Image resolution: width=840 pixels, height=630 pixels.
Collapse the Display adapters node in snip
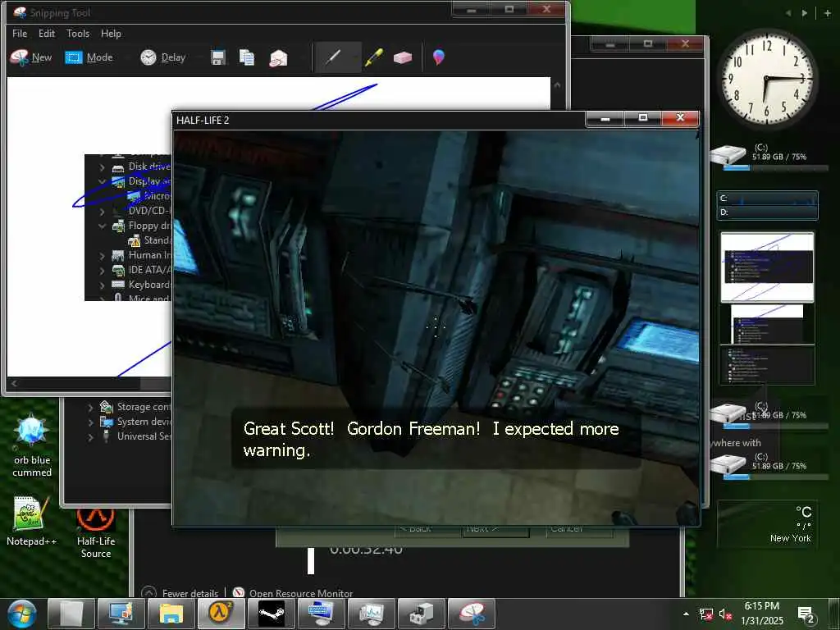tap(102, 181)
